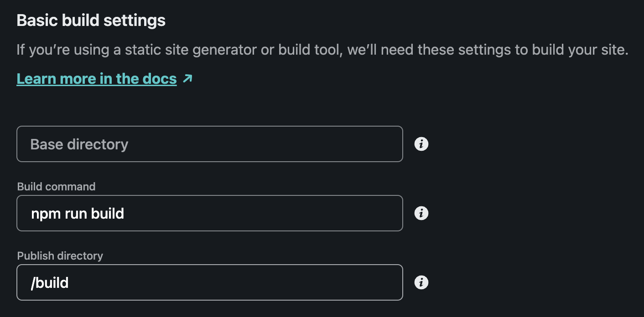Click the "/build" value in Publish directory

(49, 283)
